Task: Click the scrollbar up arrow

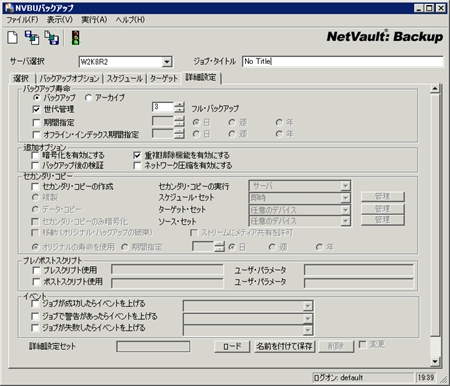Action: pyautogui.click(x=435, y=88)
